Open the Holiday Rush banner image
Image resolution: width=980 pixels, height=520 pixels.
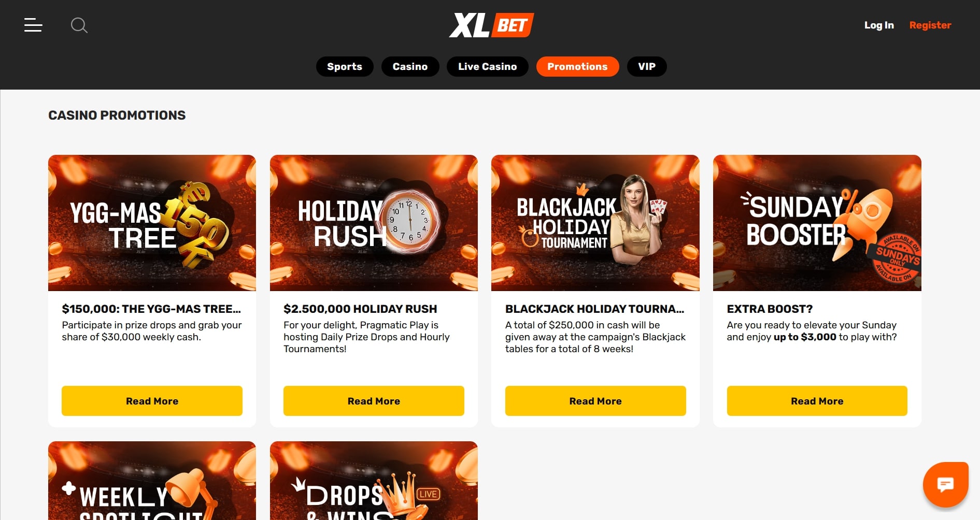pyautogui.click(x=374, y=223)
